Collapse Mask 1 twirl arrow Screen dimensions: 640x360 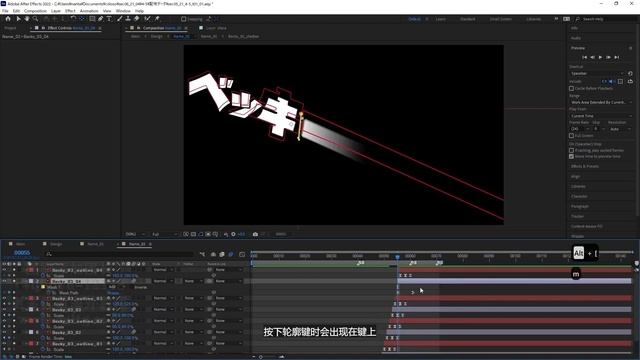click(x=38, y=287)
